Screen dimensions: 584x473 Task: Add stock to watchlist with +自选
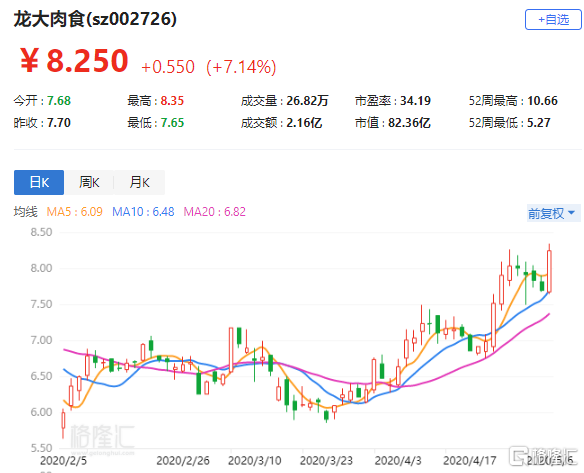pyautogui.click(x=553, y=20)
